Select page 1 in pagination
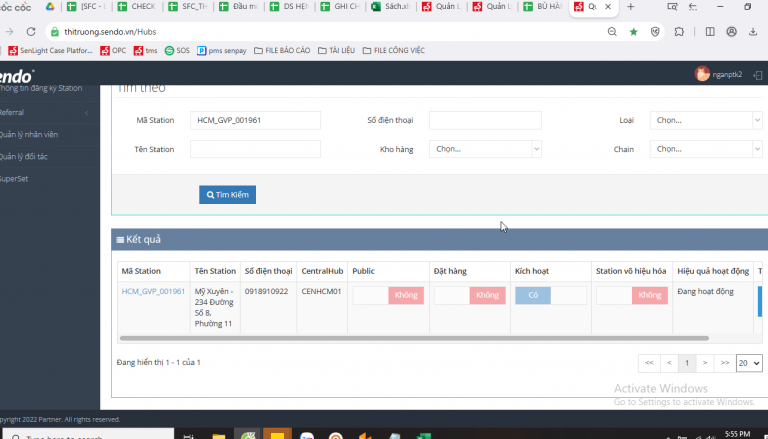Screen dimensions: 768x439 (x=687, y=363)
